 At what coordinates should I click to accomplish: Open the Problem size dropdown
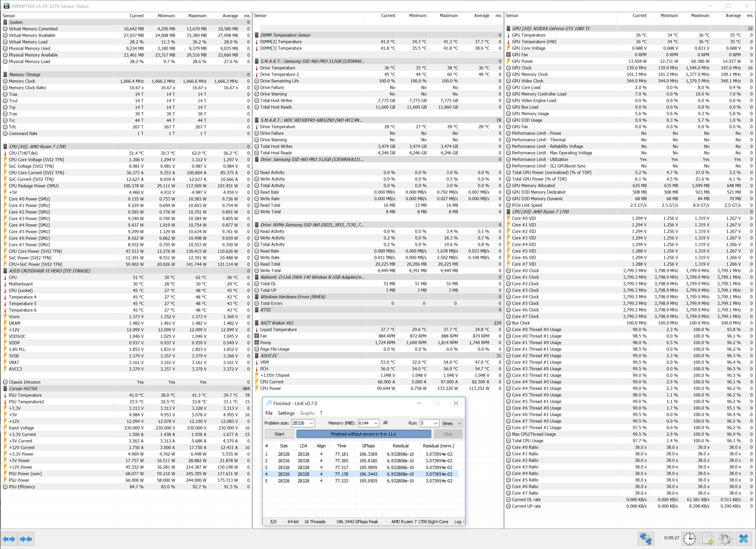311,423
